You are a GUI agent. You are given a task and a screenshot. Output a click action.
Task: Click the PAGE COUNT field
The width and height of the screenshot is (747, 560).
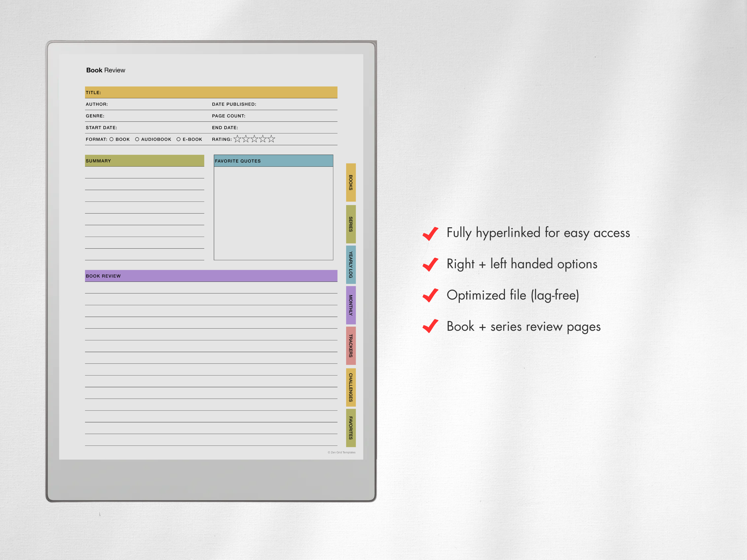tap(275, 116)
